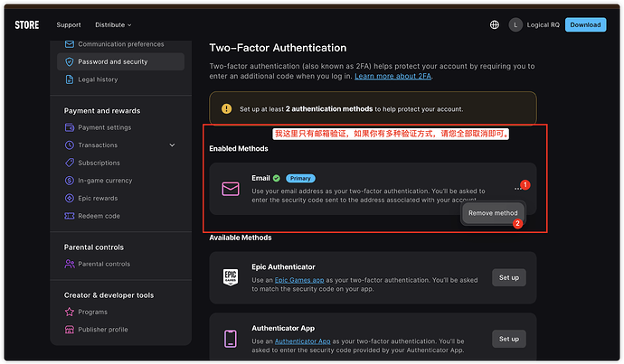The height and width of the screenshot is (364, 624).
Task: Open the Authenticator App link
Action: (x=302, y=341)
